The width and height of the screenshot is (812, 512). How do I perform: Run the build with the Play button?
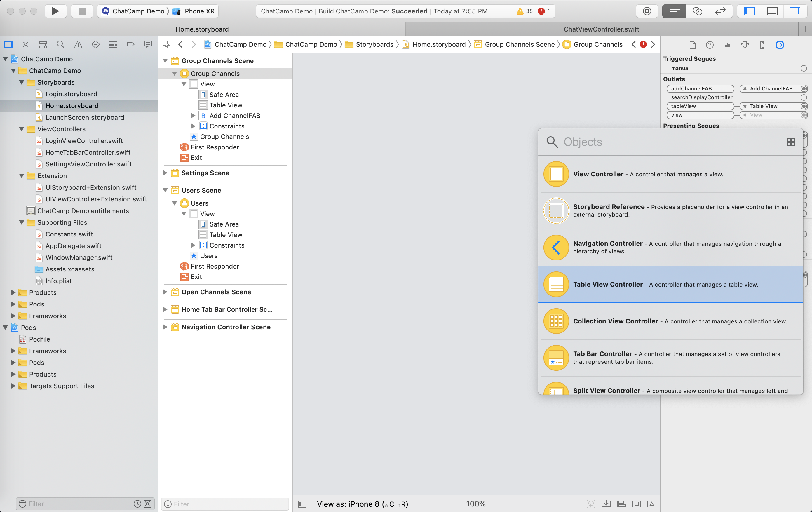(56, 11)
